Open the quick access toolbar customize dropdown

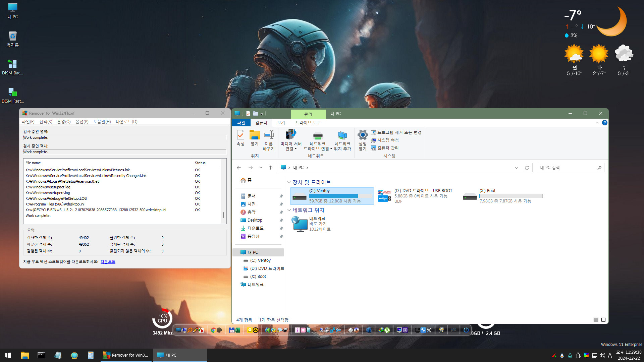[x=262, y=114]
